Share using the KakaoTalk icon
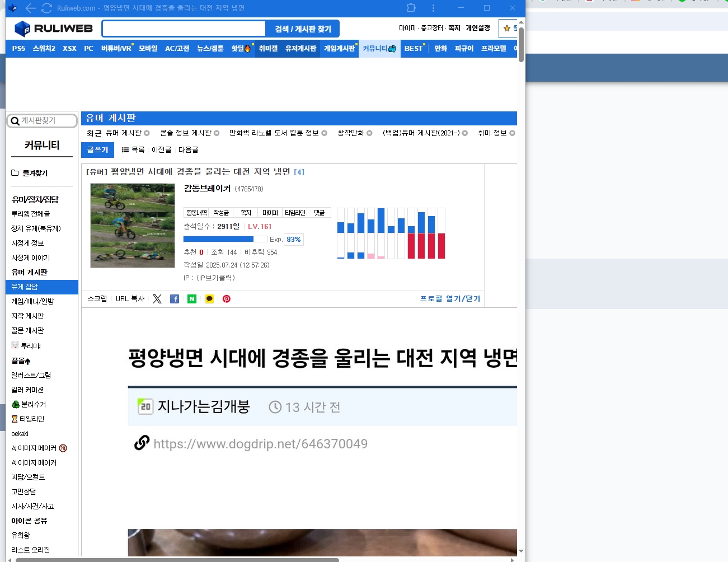Image resolution: width=728 pixels, height=562 pixels. click(x=209, y=299)
